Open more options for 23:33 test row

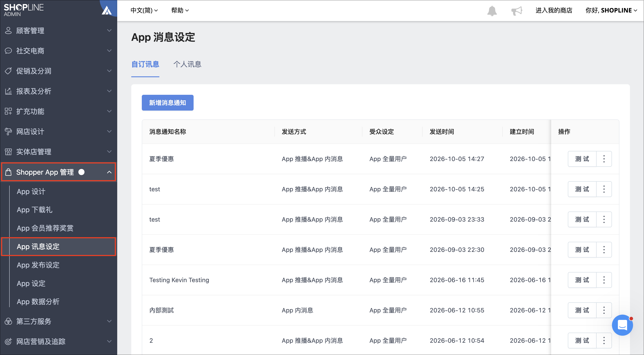coord(604,219)
